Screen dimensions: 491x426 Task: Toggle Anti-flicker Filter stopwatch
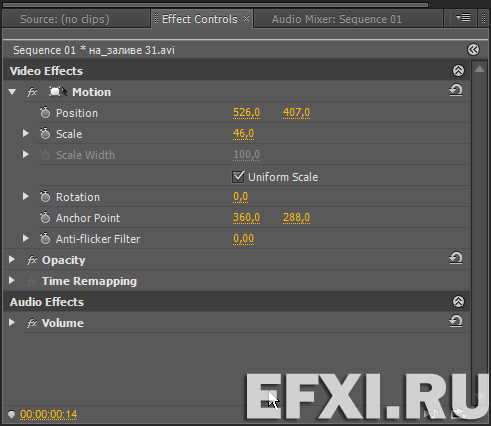[45, 239]
